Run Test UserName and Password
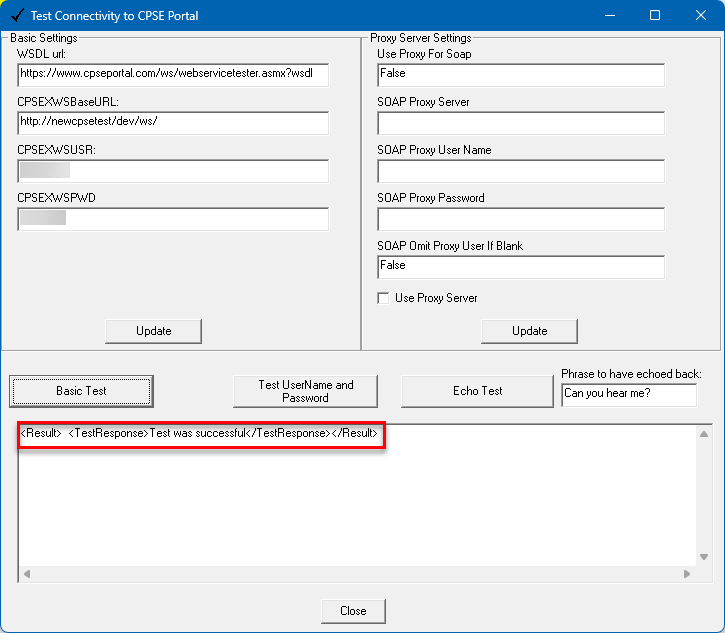This screenshot has height=633, width=725. 305,391
